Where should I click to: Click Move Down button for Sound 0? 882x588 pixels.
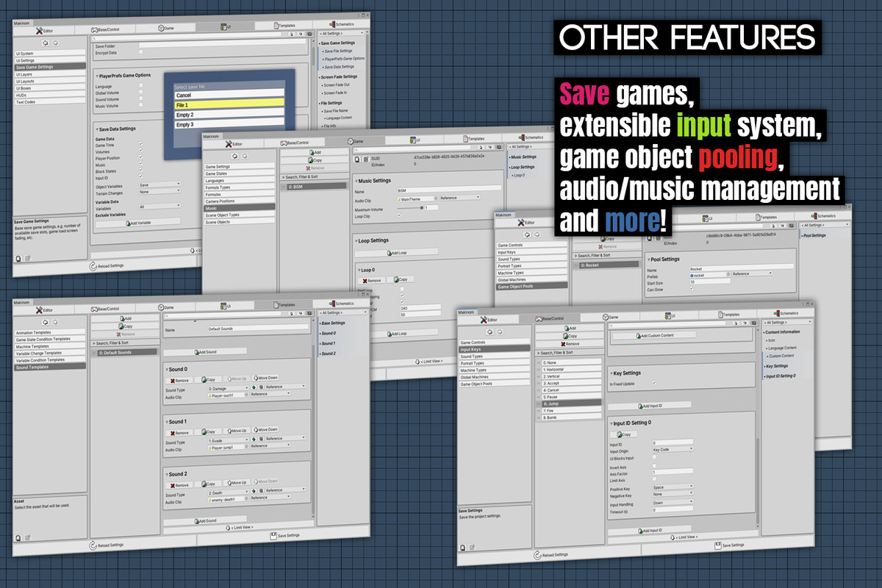tap(266, 379)
